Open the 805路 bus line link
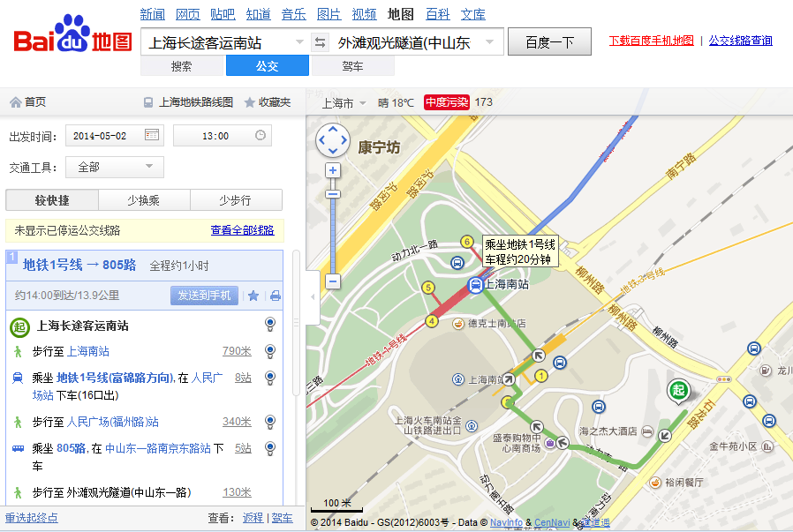 pos(71,448)
